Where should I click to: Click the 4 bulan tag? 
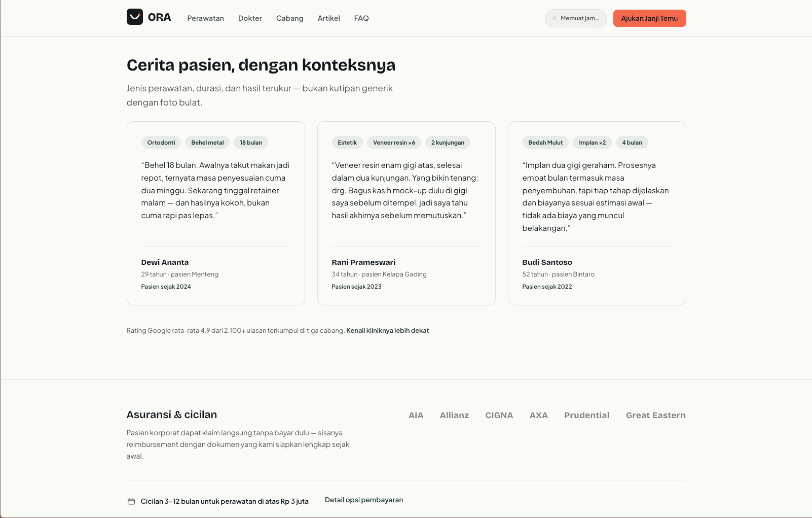point(632,143)
